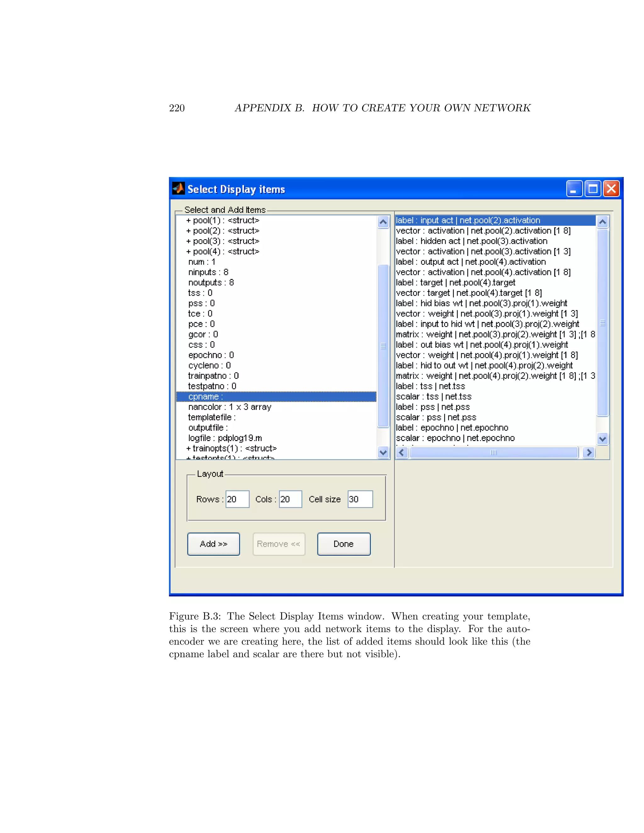Image resolution: width=644 pixels, height=833 pixels.
Task: Select vector net.pool(4).activation [1 8] item
Action: (x=496, y=272)
